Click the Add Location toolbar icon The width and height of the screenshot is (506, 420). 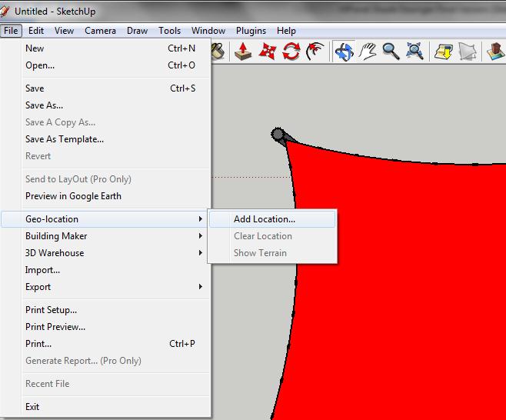pyautogui.click(x=444, y=52)
